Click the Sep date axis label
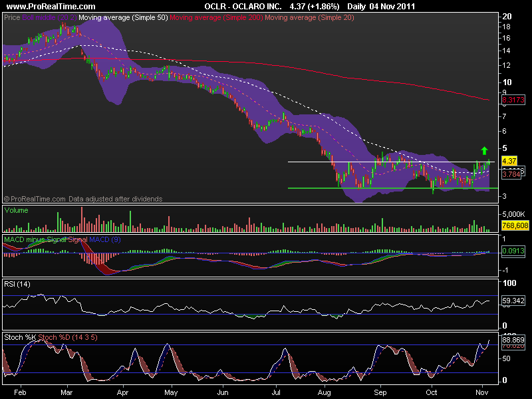This screenshot has width=532, height=399. pos(380,392)
